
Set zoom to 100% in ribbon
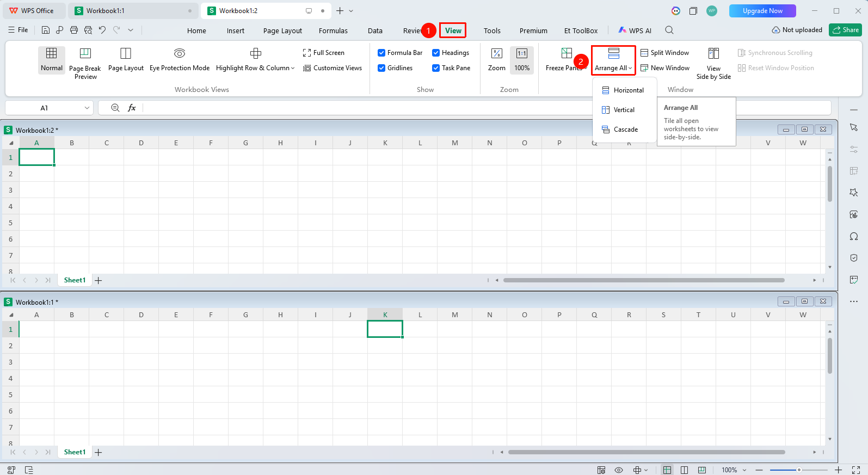pos(522,60)
